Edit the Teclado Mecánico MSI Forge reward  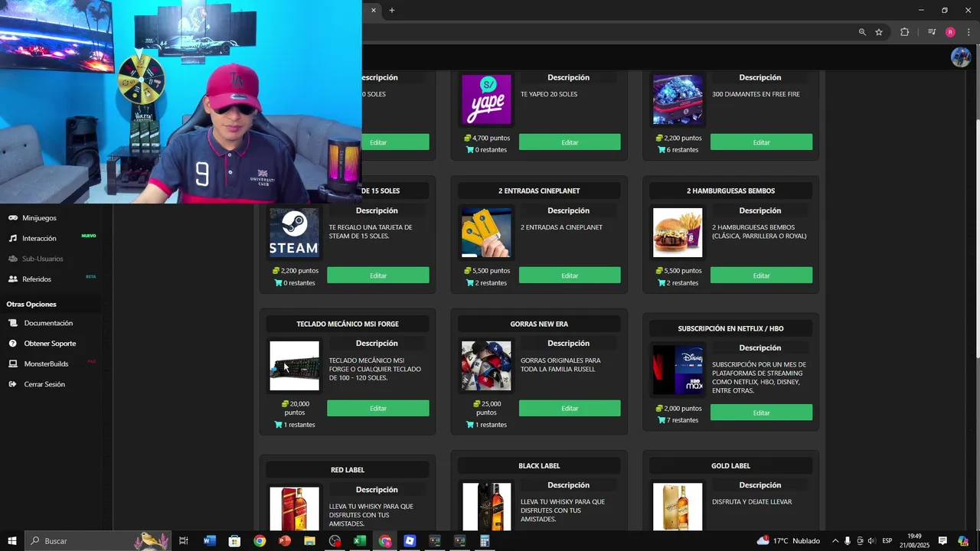378,409
